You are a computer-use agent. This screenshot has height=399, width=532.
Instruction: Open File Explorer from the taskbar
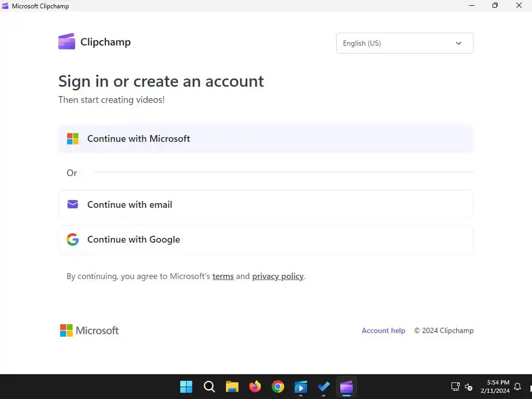pos(232,387)
